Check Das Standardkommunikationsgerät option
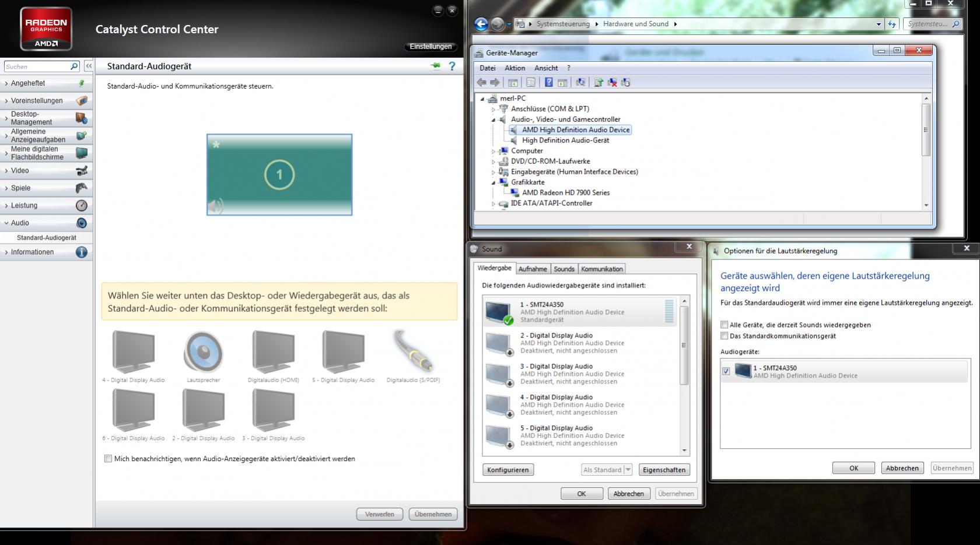The image size is (980, 545). [724, 336]
